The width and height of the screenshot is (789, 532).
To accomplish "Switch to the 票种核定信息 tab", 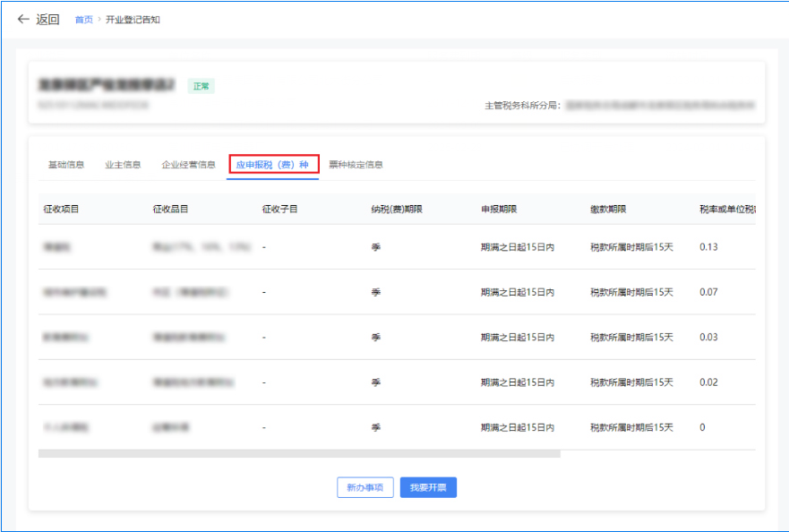I will [356, 165].
